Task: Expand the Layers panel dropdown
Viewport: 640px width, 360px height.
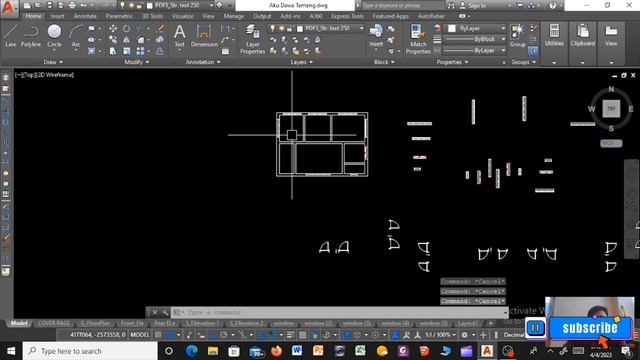Action: click(x=301, y=62)
